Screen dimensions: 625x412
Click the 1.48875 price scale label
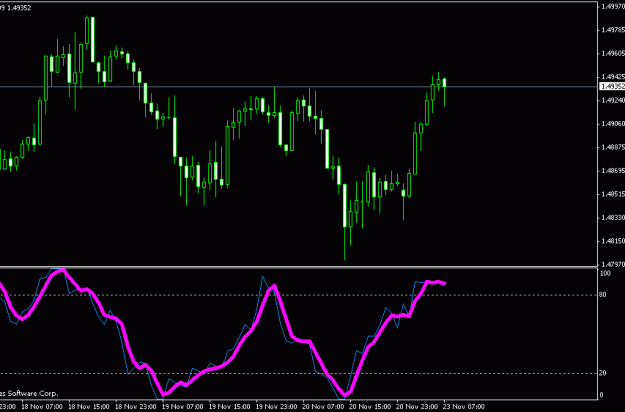point(613,147)
